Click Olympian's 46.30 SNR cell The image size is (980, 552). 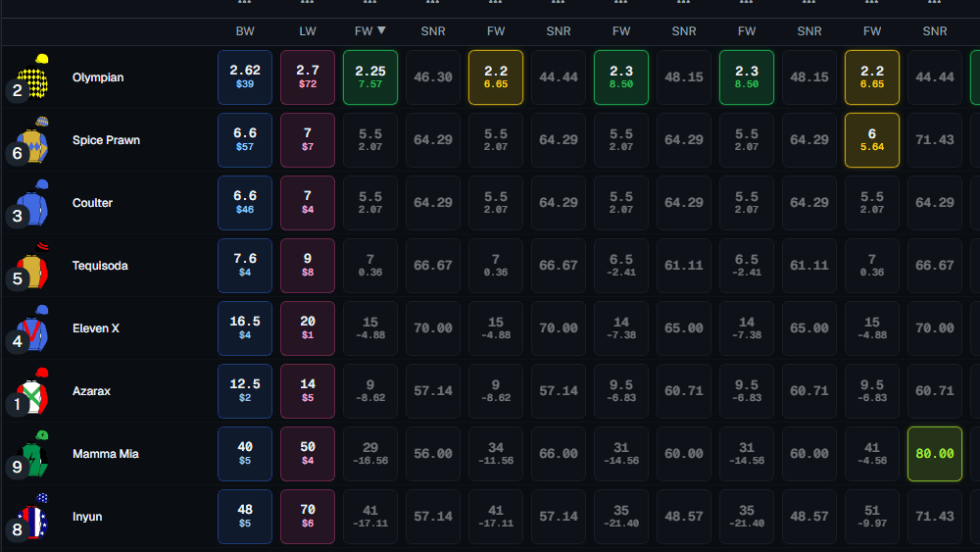click(433, 76)
